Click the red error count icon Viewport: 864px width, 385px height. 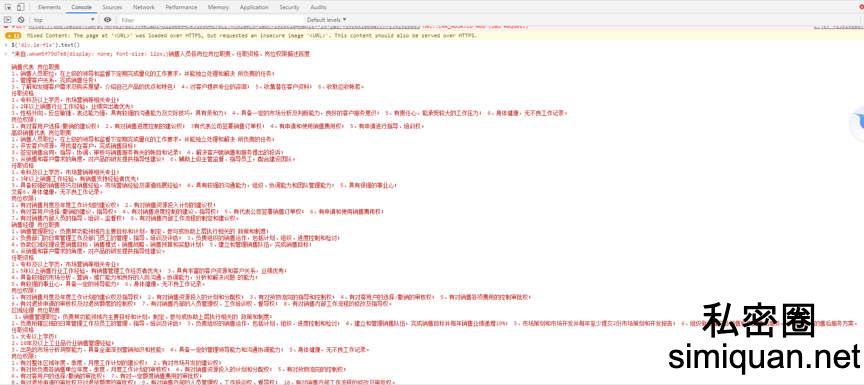click(6, 26)
